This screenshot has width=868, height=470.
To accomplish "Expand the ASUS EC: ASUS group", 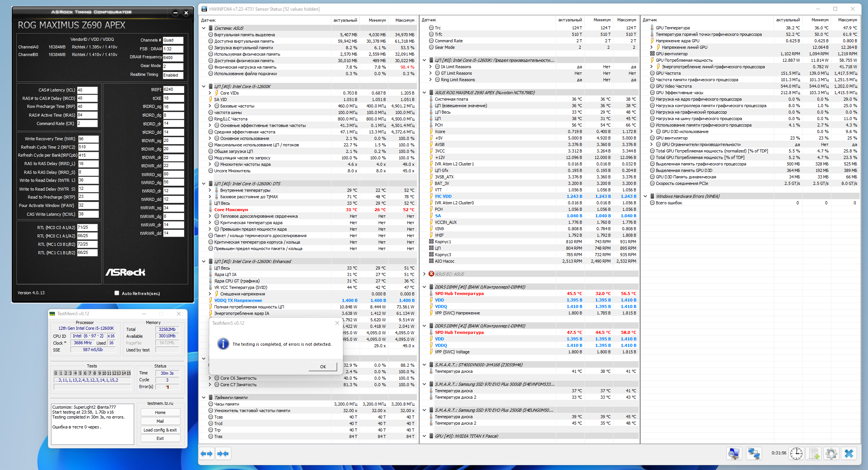I will point(424,274).
